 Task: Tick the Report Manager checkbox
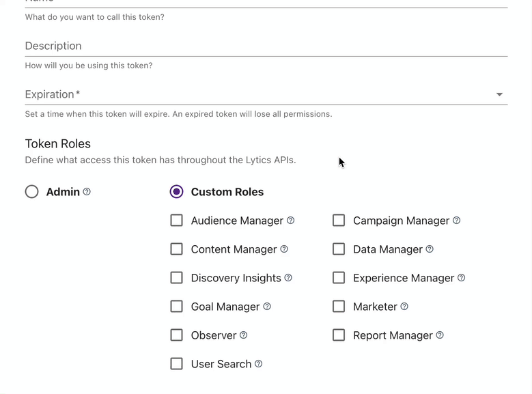(339, 335)
